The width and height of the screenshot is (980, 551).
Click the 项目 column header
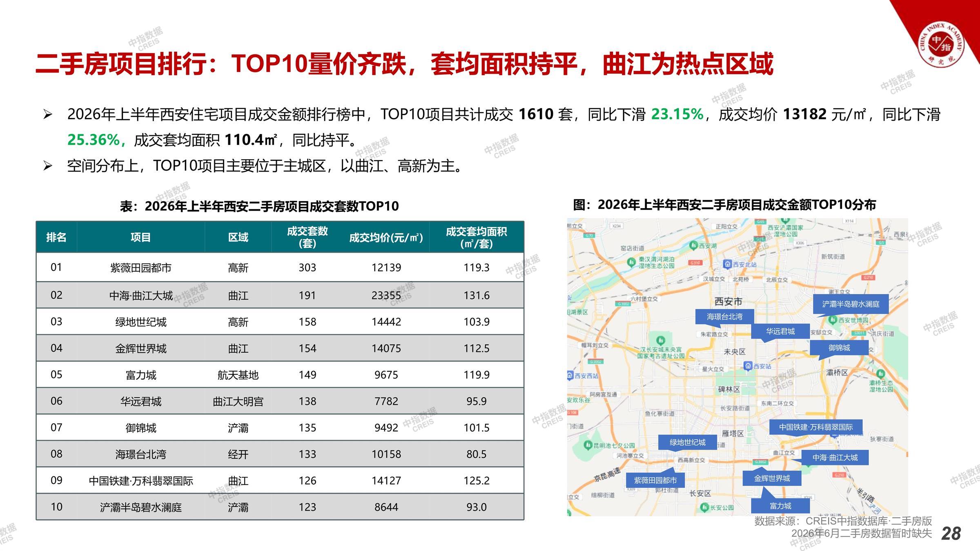pyautogui.click(x=141, y=237)
